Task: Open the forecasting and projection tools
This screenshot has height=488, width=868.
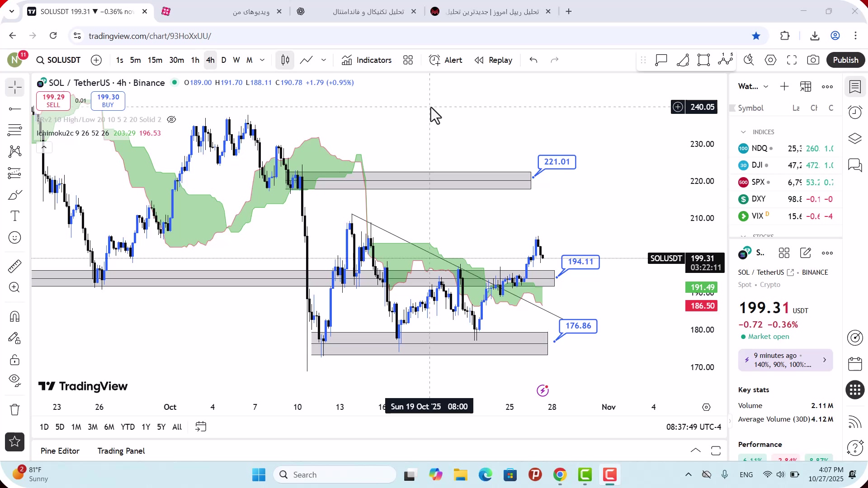Action: point(15,173)
